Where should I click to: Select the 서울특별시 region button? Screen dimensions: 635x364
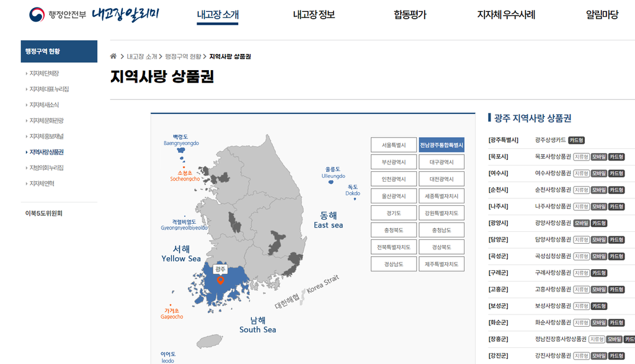pos(394,145)
